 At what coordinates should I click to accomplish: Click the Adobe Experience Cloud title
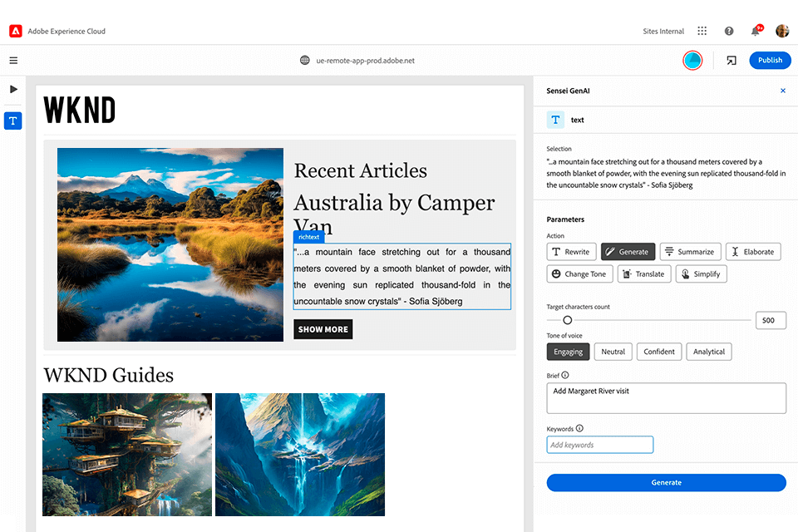(66, 31)
